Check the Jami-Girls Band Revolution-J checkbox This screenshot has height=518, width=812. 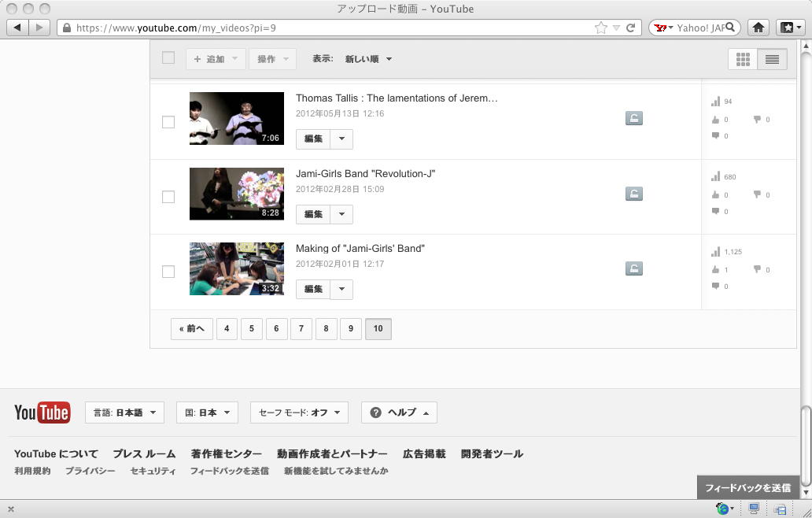point(168,197)
